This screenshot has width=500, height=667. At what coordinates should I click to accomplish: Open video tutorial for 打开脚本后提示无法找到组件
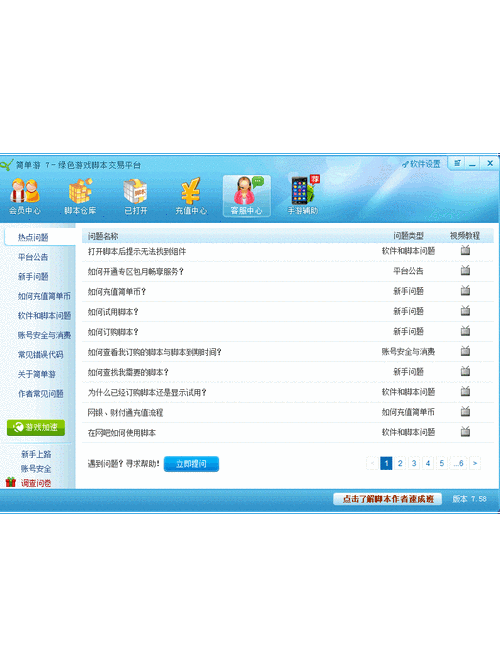tap(465, 250)
